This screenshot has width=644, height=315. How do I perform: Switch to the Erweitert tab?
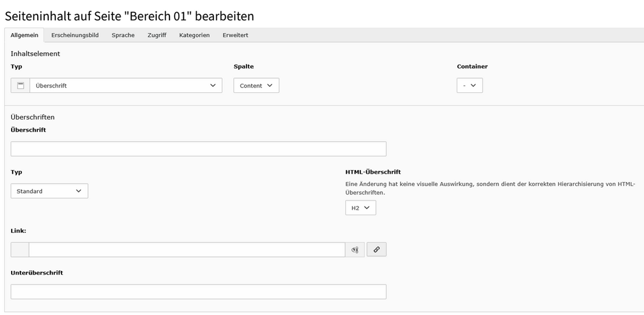click(235, 35)
